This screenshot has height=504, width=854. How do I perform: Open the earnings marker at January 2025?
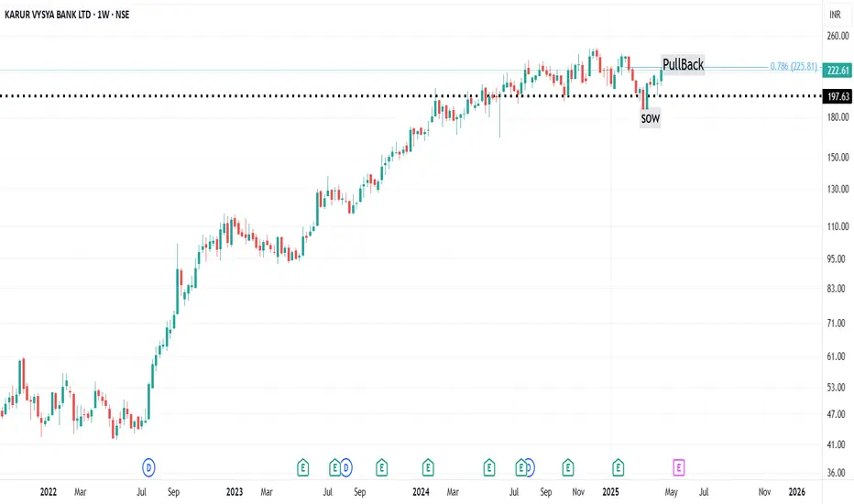pyautogui.click(x=619, y=467)
